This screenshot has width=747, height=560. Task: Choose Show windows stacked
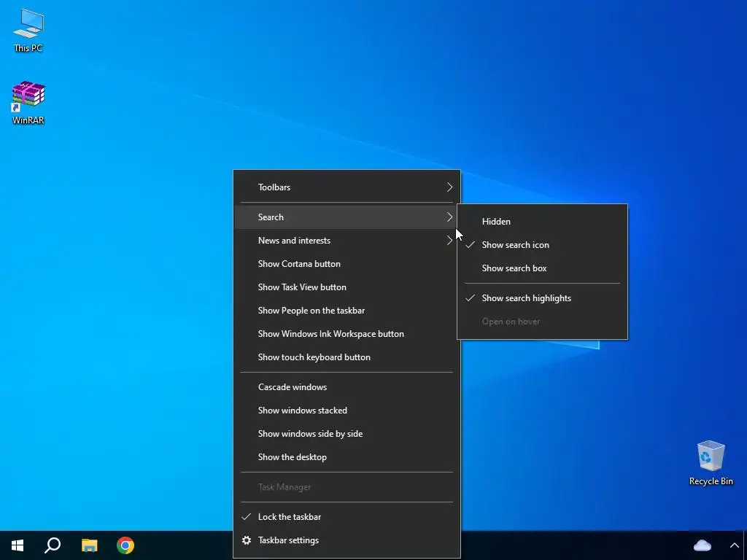coord(347,411)
